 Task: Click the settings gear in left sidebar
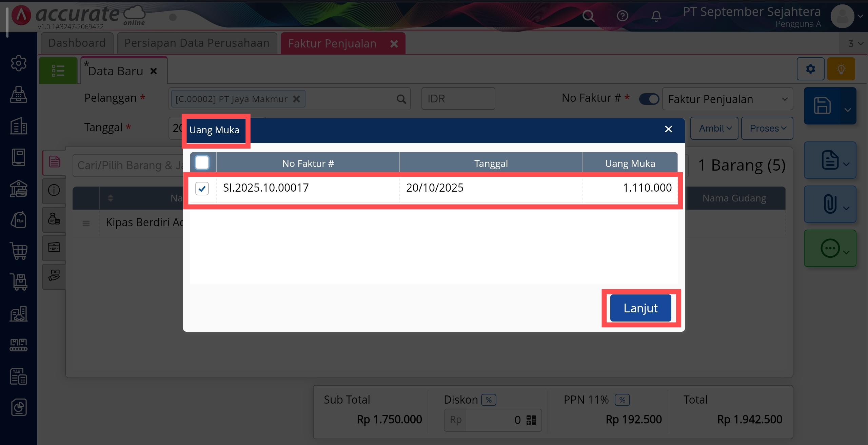click(19, 63)
